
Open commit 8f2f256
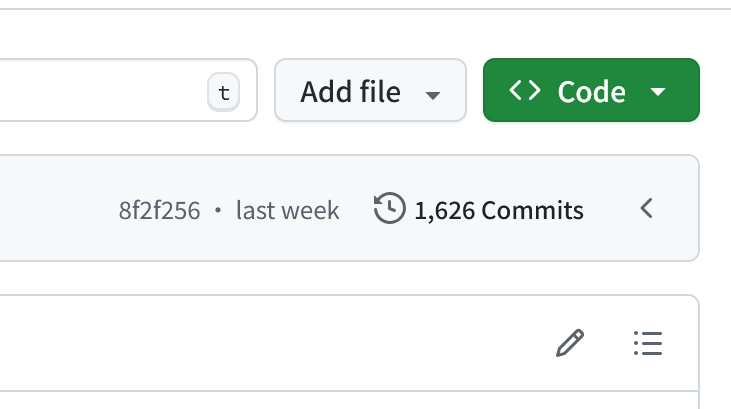click(159, 210)
